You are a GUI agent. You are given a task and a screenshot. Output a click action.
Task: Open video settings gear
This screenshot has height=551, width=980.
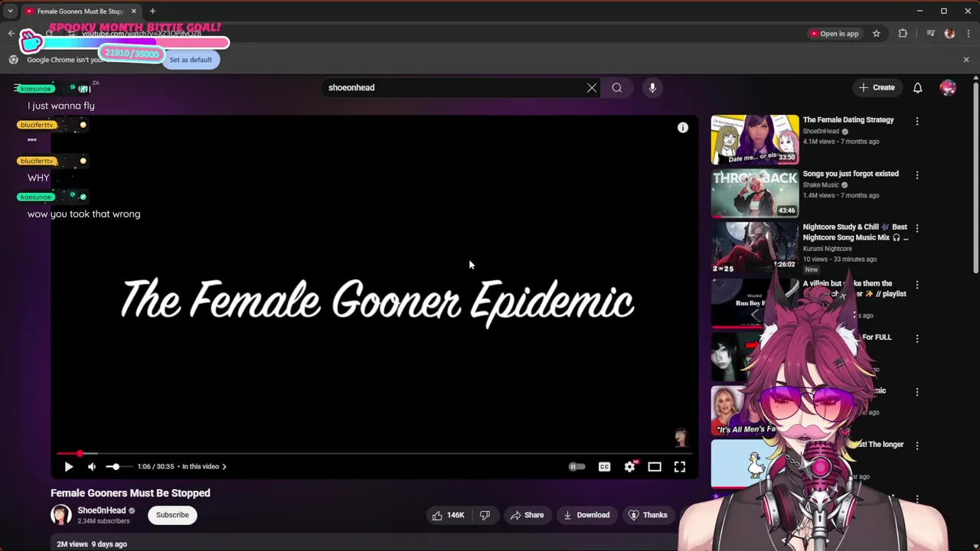[629, 467]
